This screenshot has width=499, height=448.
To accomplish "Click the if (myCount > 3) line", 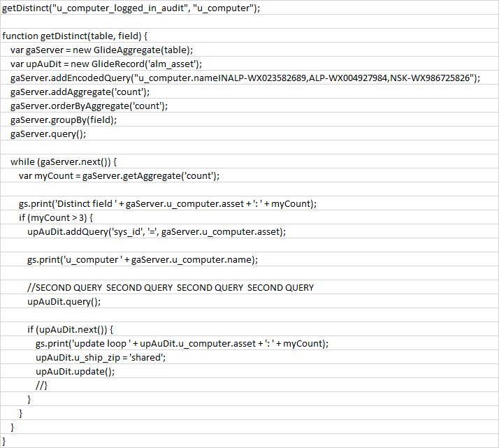I will tap(56, 218).
